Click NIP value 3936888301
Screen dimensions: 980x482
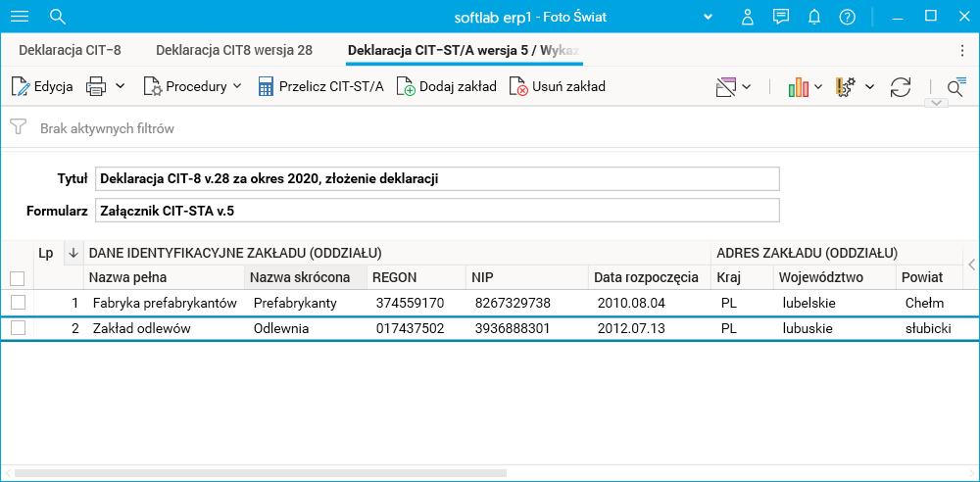[513, 328]
